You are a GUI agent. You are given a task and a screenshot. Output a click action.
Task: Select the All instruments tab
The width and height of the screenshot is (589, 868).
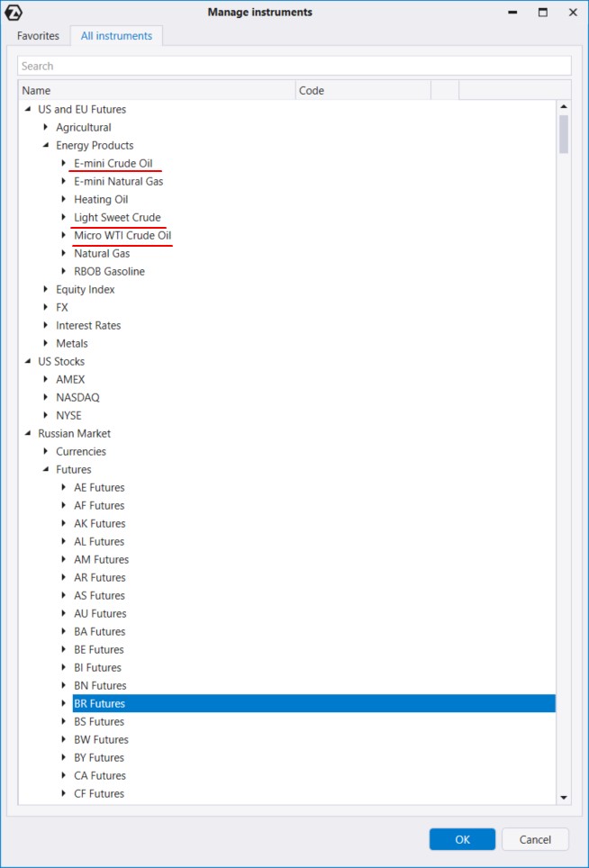click(x=116, y=36)
